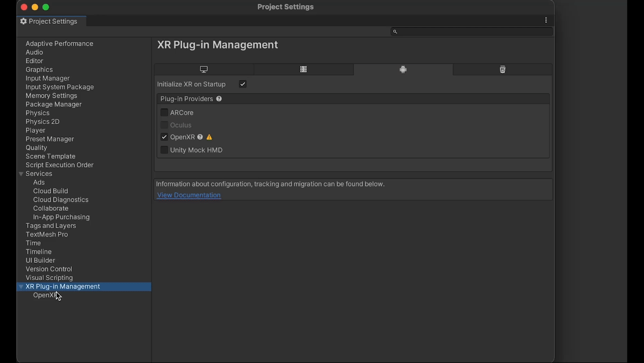Switch to the Dedicated Server platform tab
Image resolution: width=644 pixels, height=363 pixels.
[303, 70]
